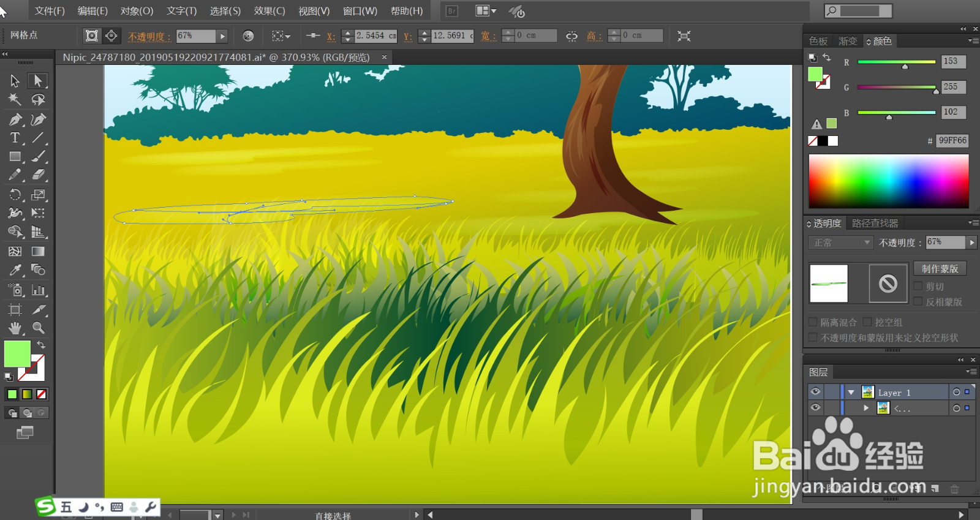Select the Scale tool
Viewport: 980px width, 520px height.
click(x=38, y=195)
